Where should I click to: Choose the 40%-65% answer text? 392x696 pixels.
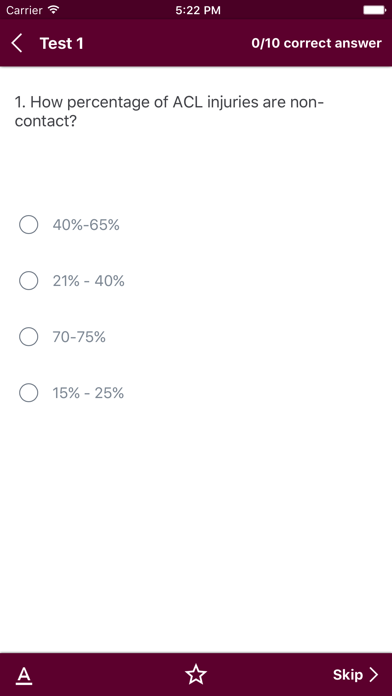click(86, 225)
